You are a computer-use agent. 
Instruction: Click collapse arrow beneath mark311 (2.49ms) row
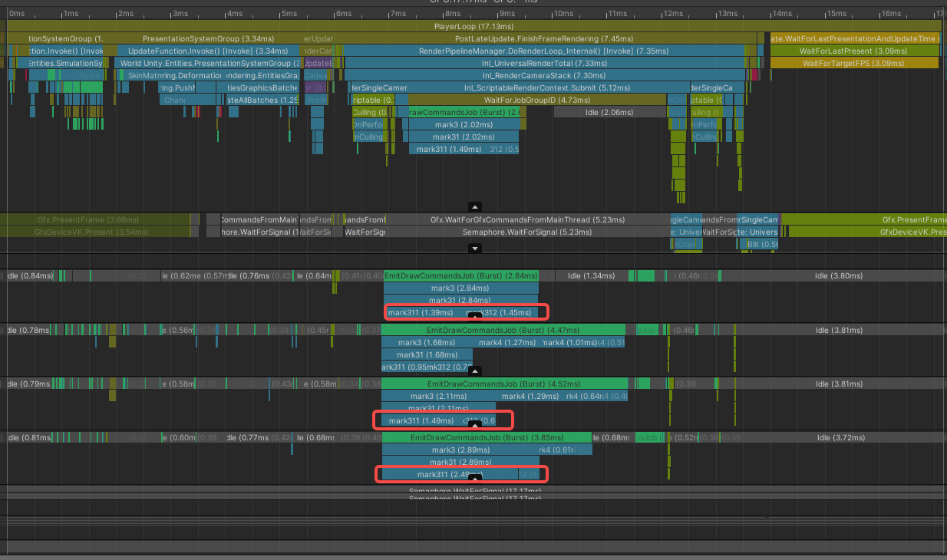474,478
